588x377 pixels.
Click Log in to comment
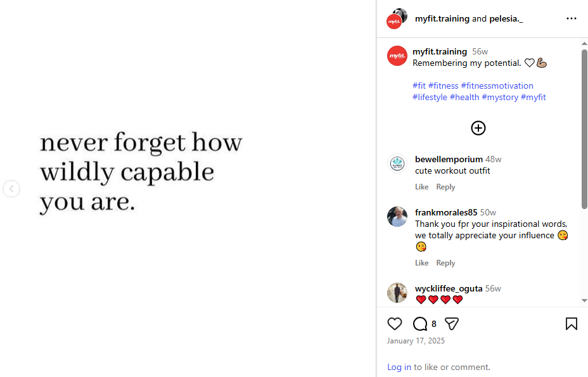[x=399, y=367]
